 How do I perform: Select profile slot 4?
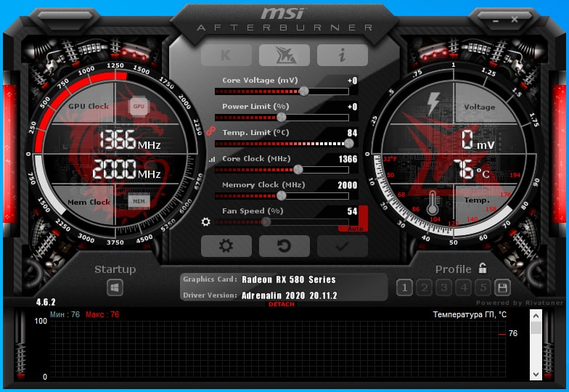pos(463,287)
